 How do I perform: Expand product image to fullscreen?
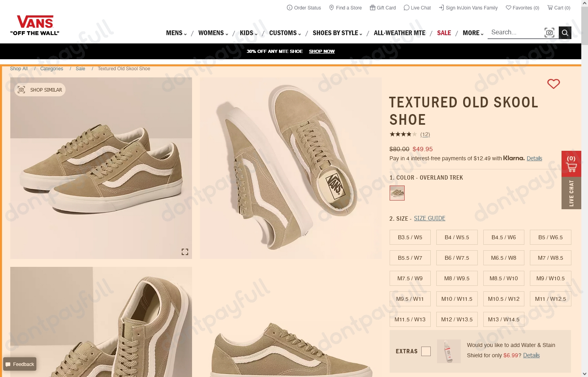(185, 252)
